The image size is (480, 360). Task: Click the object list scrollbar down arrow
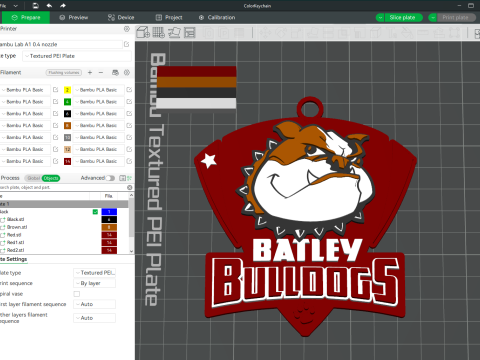coord(131,251)
